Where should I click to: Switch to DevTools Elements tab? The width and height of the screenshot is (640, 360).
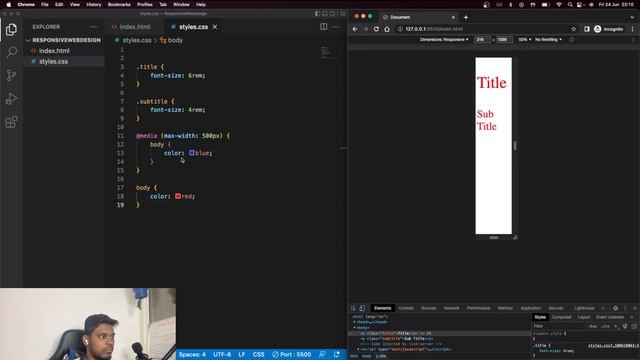point(382,308)
